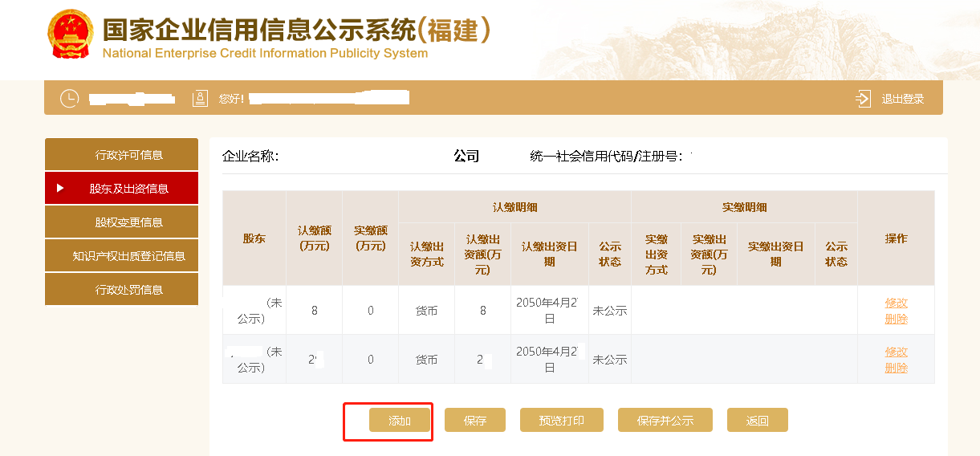Click the user profile icon beside 您好

[x=200, y=98]
